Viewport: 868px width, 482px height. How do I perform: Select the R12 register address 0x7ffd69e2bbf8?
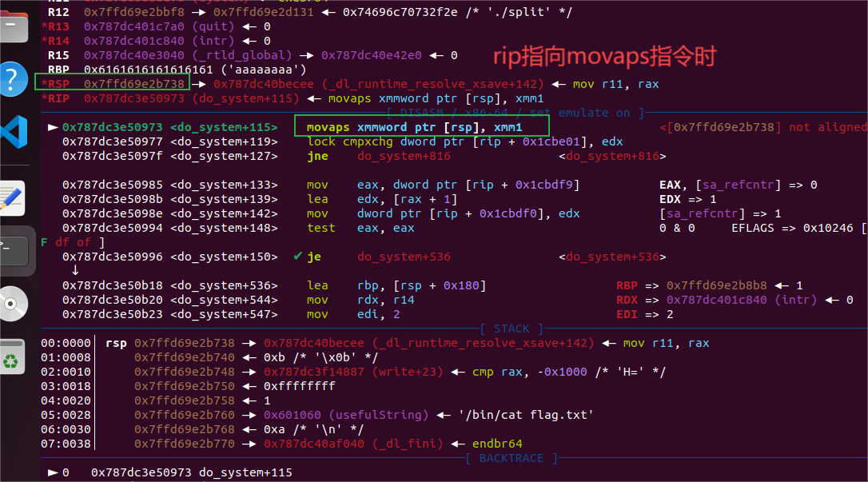tap(134, 12)
